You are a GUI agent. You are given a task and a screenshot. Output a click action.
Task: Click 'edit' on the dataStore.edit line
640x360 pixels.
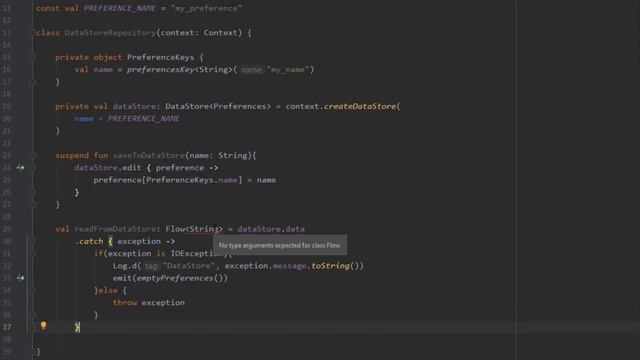coord(132,167)
